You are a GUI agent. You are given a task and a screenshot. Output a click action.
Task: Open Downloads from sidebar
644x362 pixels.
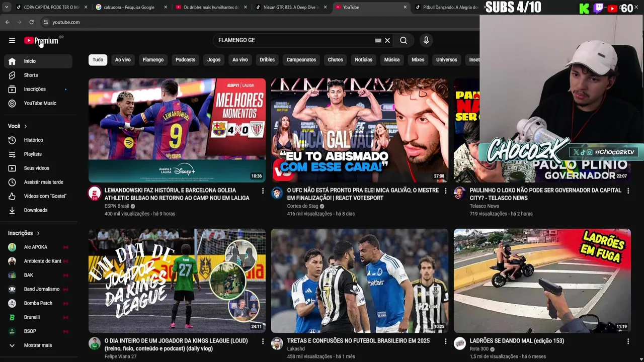[x=38, y=210]
